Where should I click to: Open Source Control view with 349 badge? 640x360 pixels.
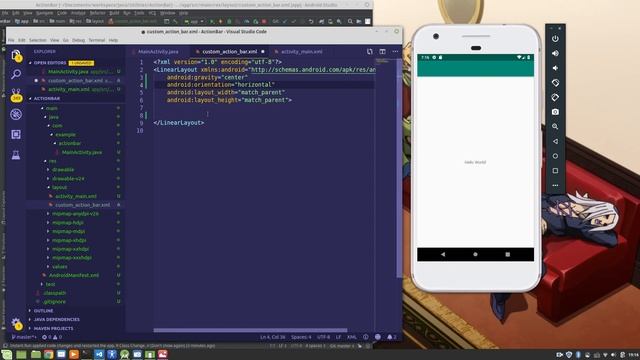pyautogui.click(x=16, y=95)
